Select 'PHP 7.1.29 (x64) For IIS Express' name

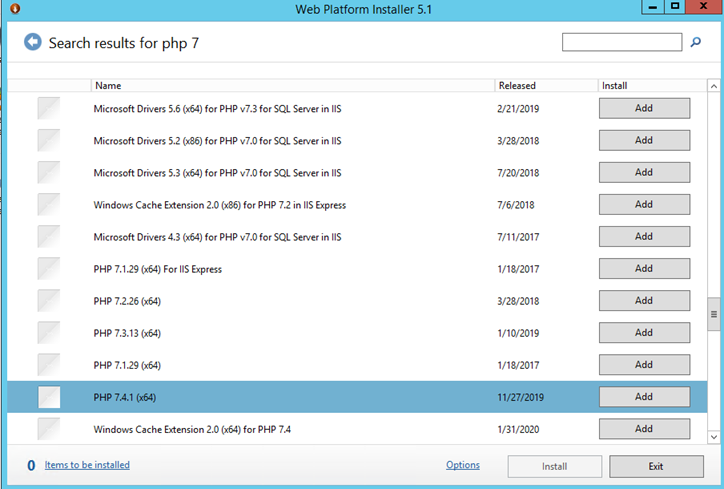[157, 269]
